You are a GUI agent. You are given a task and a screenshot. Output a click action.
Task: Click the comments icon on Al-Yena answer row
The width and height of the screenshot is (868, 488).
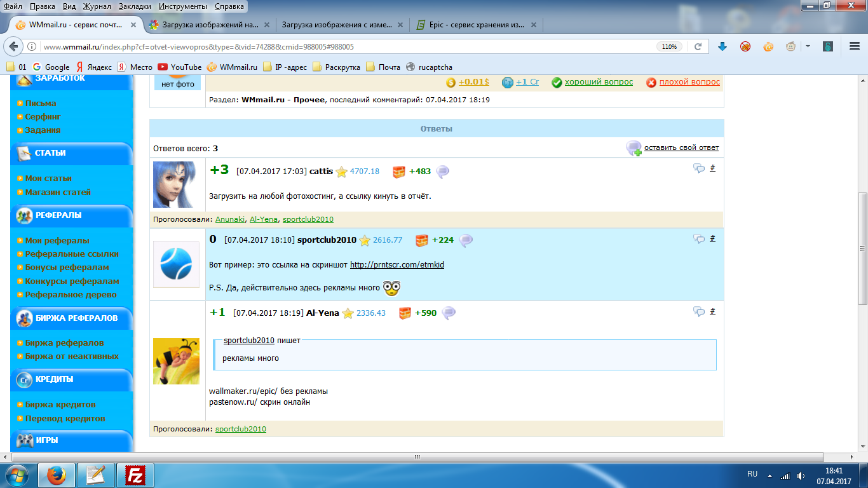point(699,311)
